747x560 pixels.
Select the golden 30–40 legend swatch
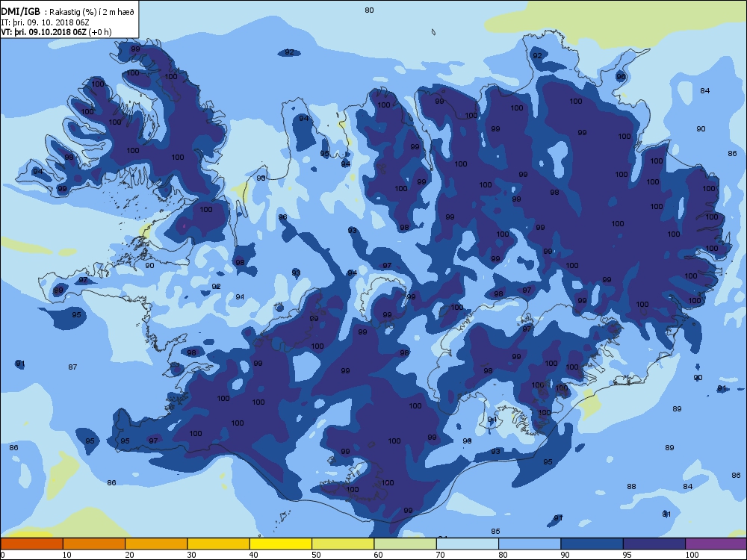pos(219,544)
